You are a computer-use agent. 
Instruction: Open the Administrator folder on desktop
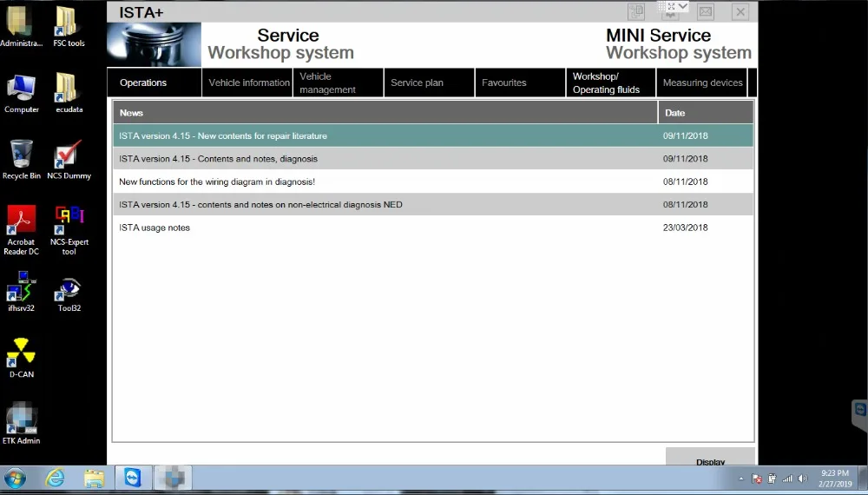click(21, 27)
